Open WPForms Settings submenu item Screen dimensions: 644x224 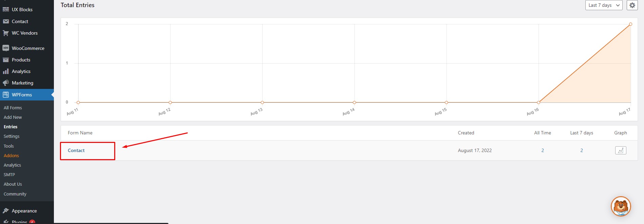[x=12, y=136]
